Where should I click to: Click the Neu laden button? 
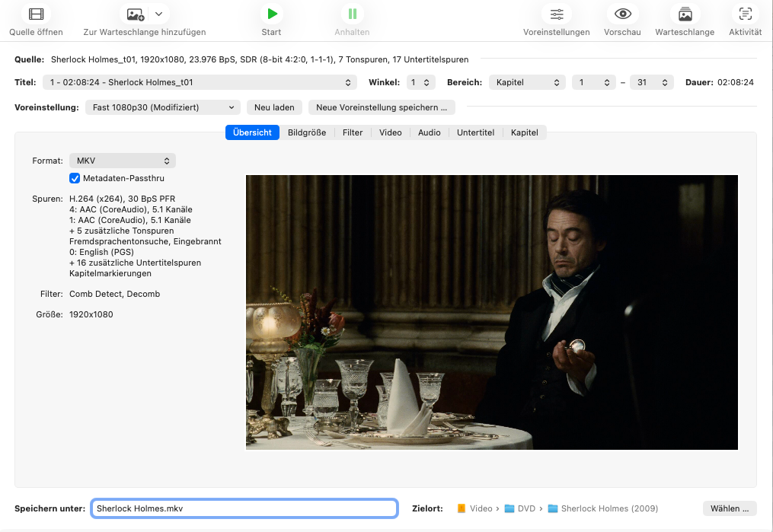click(x=274, y=107)
